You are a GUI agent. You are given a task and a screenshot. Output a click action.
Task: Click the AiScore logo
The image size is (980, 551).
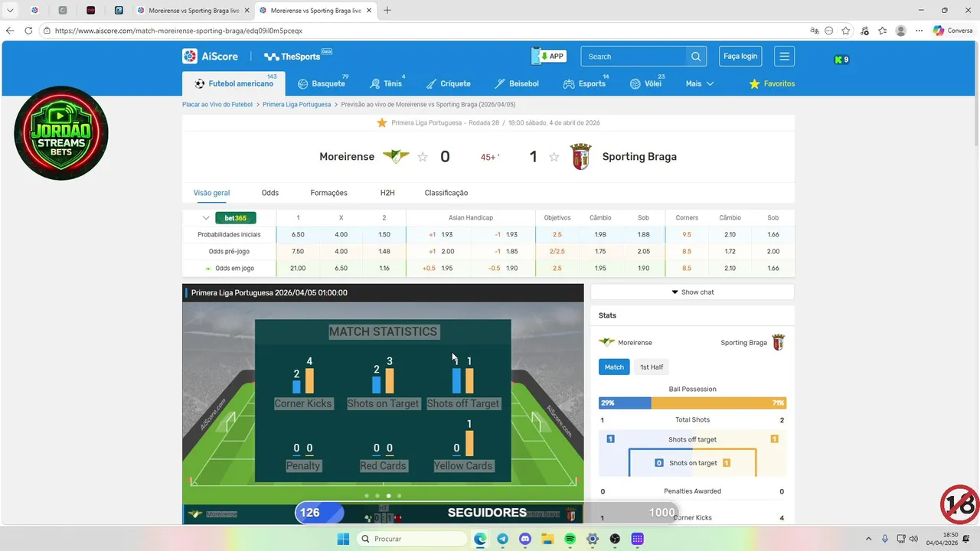[211, 56]
